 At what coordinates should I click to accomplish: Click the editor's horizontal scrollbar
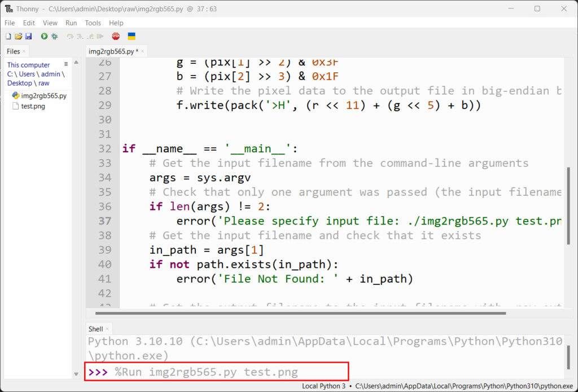tap(282, 313)
